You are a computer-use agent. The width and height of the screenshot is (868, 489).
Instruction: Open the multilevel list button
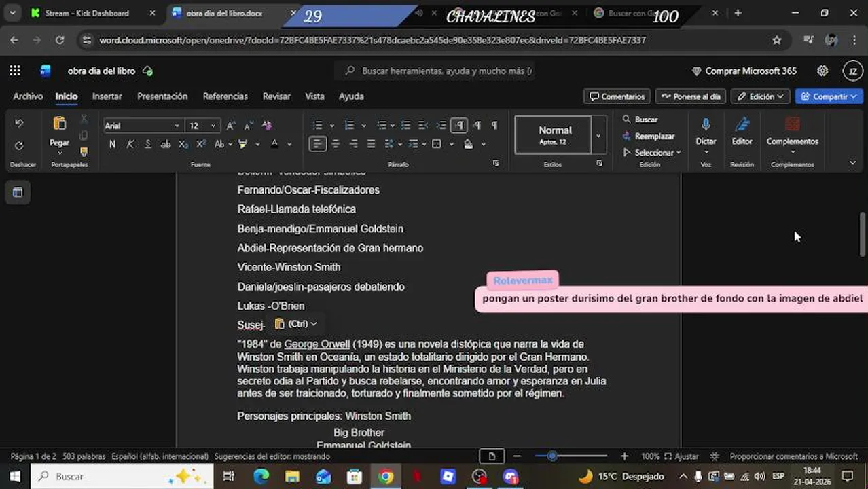coord(382,126)
